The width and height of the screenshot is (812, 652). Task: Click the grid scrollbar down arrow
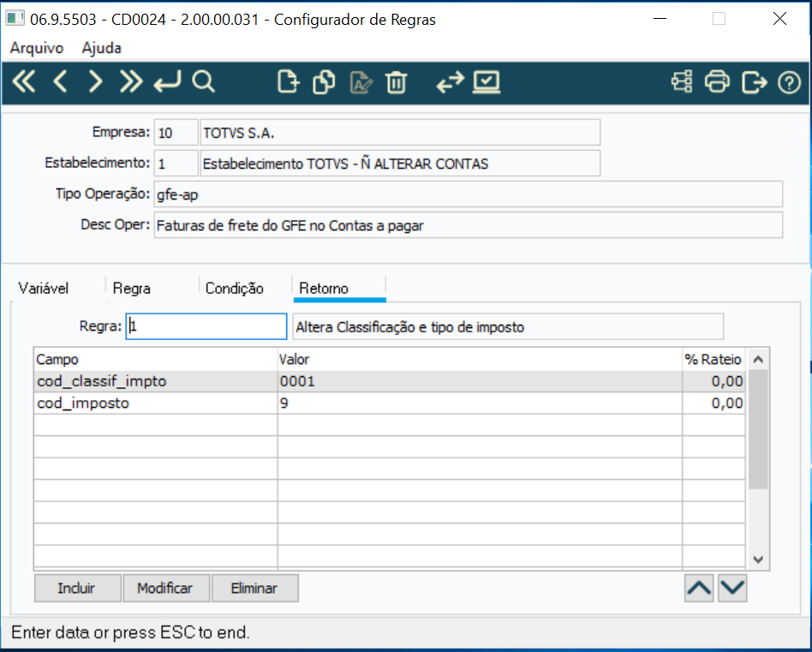[758, 559]
